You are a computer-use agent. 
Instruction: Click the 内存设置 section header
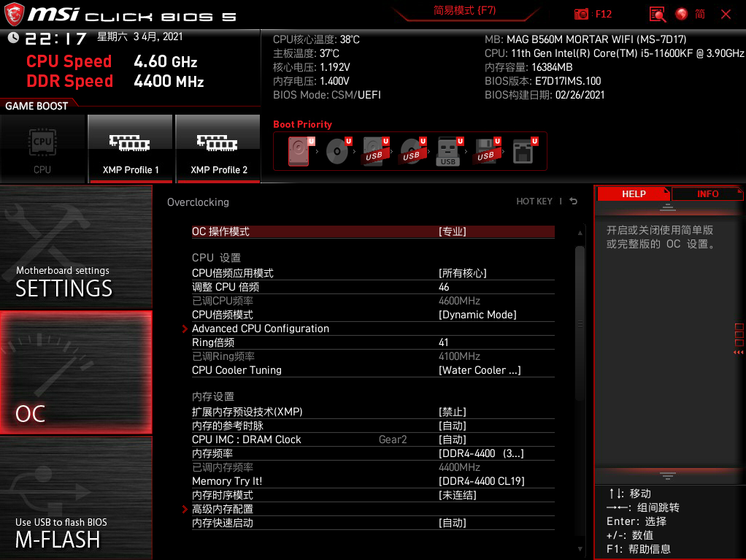pos(213,396)
